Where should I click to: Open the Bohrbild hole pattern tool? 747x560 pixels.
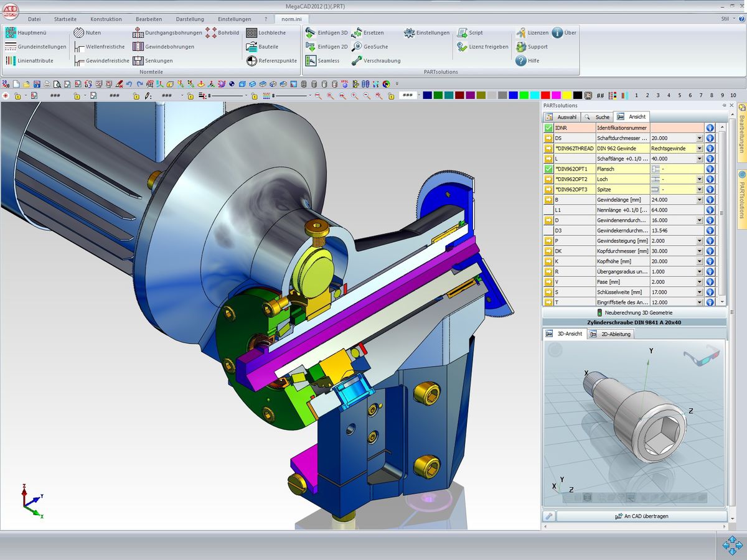point(222,33)
